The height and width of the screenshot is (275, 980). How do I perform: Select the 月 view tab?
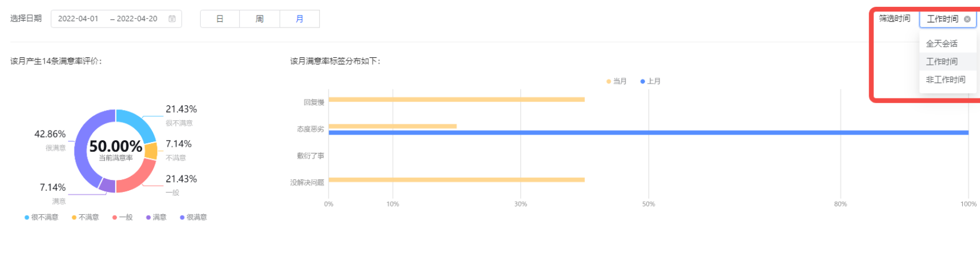[x=299, y=19]
